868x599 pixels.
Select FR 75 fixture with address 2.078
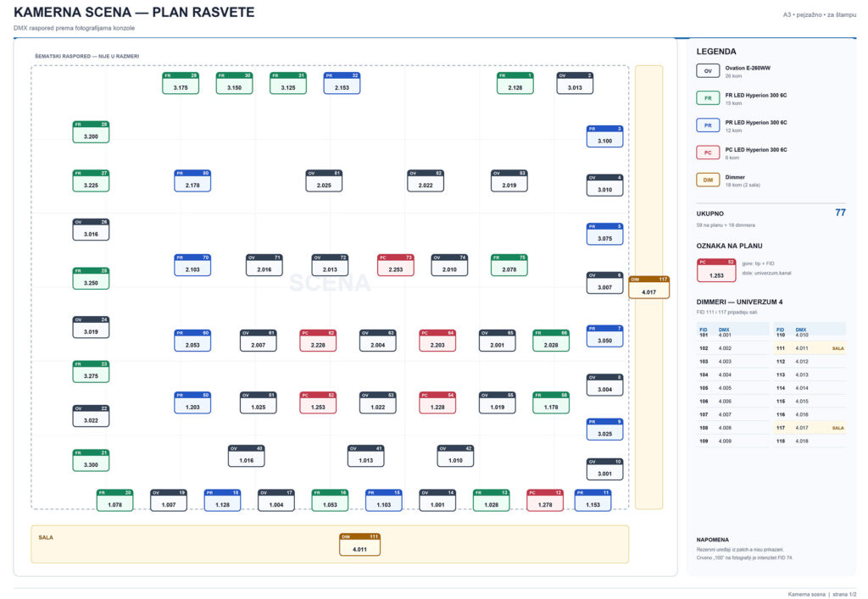pyautogui.click(x=509, y=265)
